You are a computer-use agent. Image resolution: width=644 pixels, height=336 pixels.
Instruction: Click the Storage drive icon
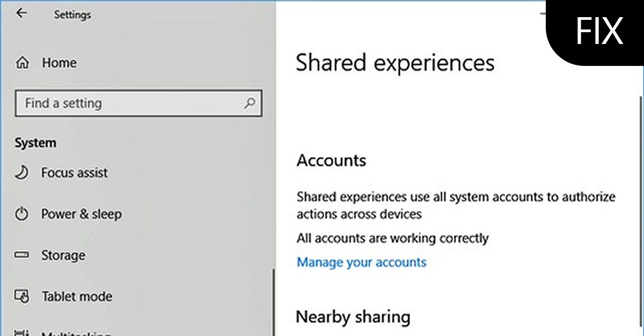coord(22,255)
